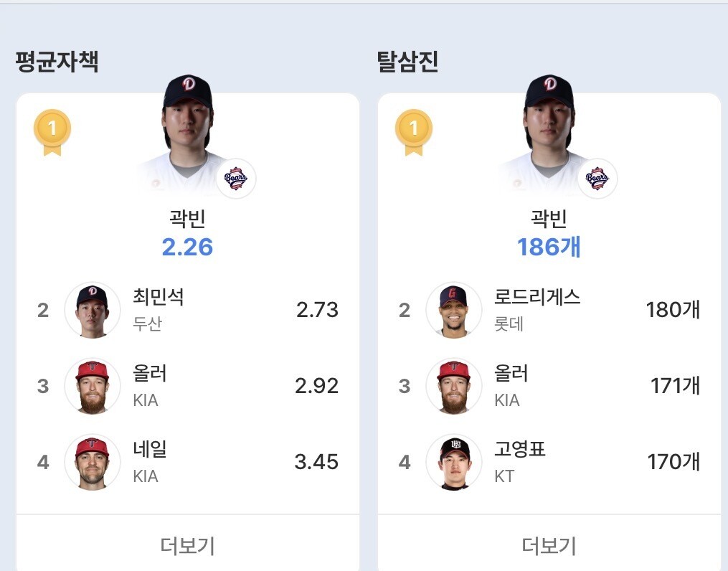This screenshot has width=728, height=571.
Task: Select 네일 player avatar
Action: (x=93, y=462)
